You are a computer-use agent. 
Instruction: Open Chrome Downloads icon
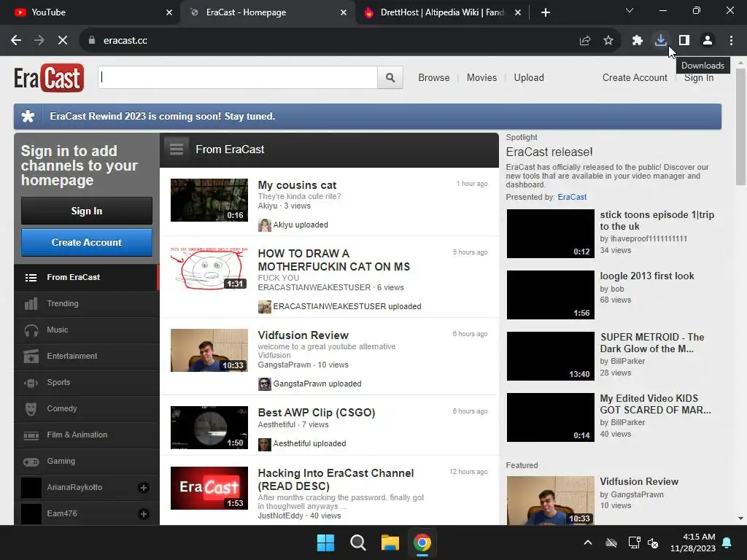pyautogui.click(x=660, y=41)
